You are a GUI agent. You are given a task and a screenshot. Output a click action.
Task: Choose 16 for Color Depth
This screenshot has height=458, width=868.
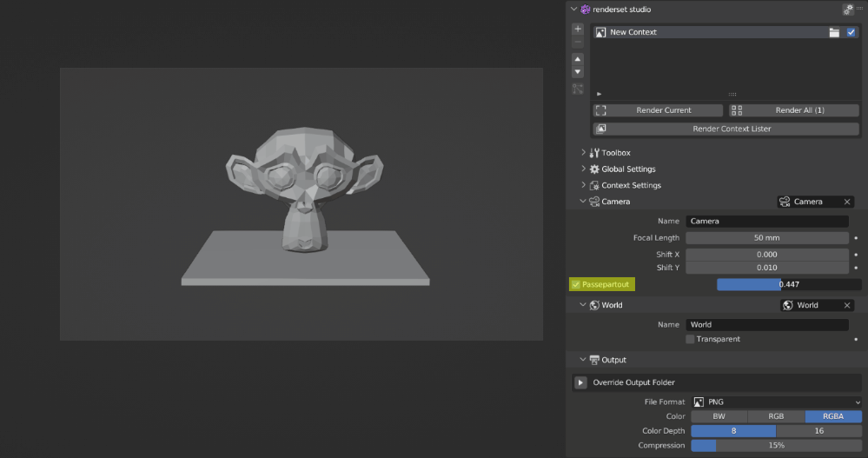[x=818, y=430]
